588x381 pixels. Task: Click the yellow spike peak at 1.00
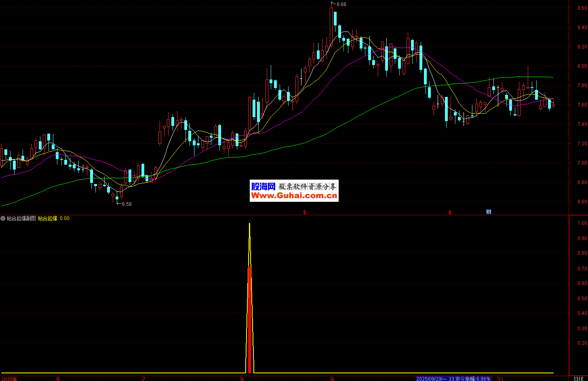[249, 224]
